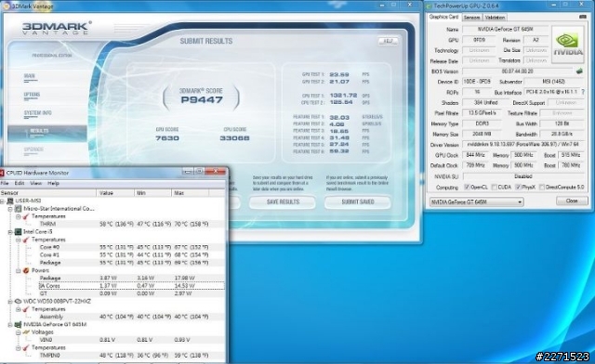Select RESULTS in 3DMark sidebar

tap(47, 134)
